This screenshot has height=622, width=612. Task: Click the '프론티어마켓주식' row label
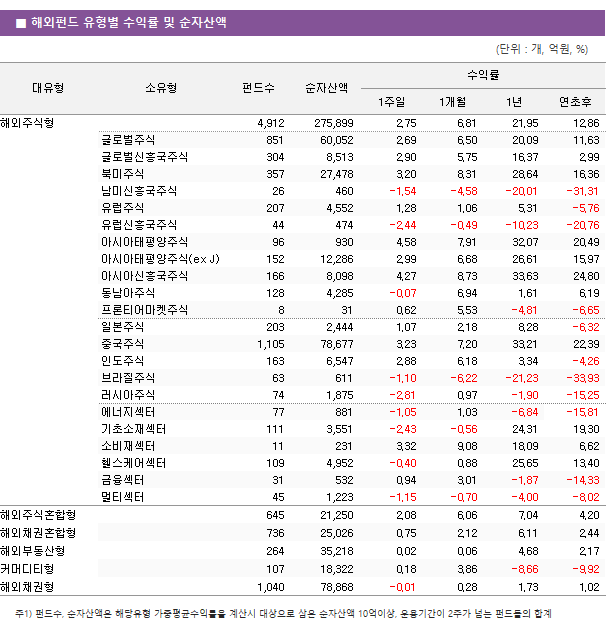144,309
